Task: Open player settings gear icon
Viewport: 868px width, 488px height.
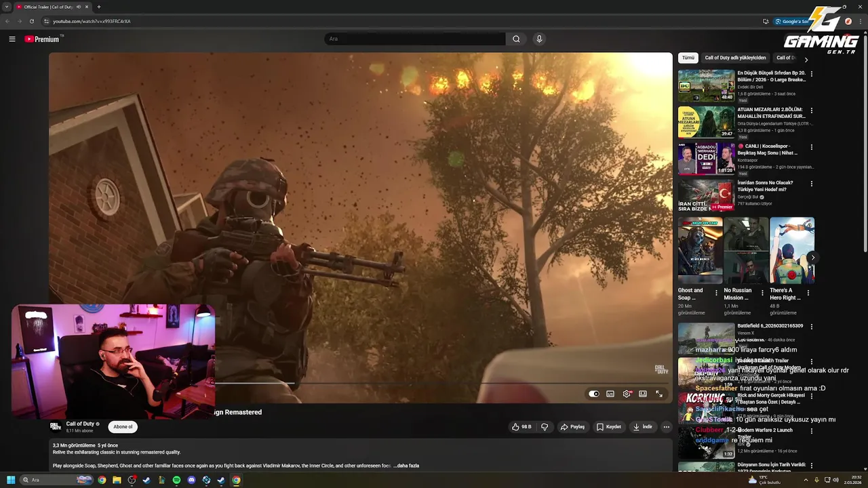Action: (x=627, y=394)
